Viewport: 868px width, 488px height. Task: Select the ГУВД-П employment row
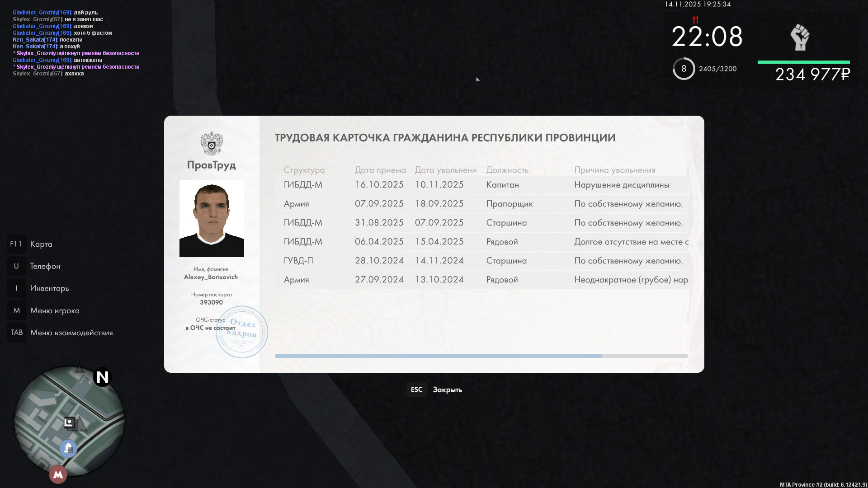[x=481, y=261]
